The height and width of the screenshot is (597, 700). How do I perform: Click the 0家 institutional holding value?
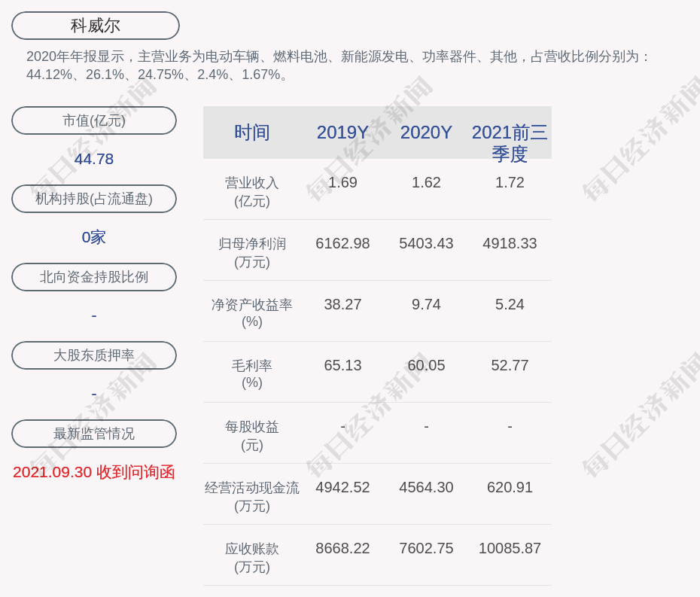coord(94,237)
